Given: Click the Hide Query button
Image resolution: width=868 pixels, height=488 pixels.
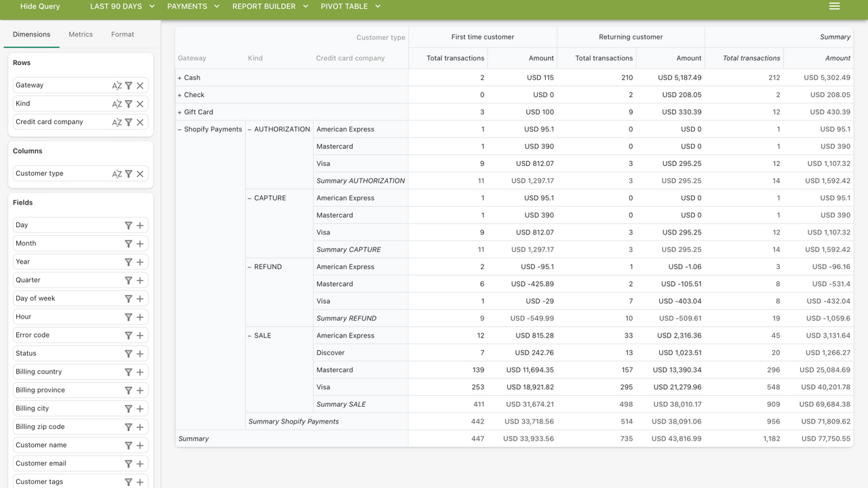Looking at the screenshot, I should [39, 6].
